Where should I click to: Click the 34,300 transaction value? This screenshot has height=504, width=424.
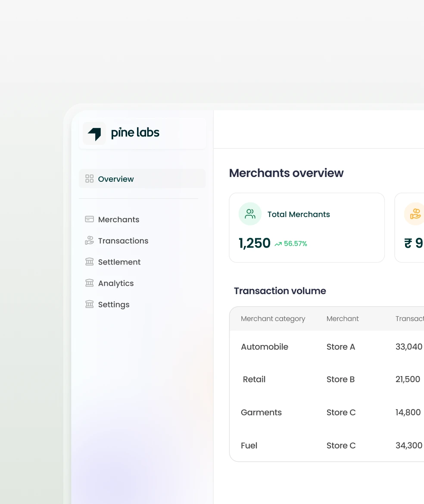point(409,445)
